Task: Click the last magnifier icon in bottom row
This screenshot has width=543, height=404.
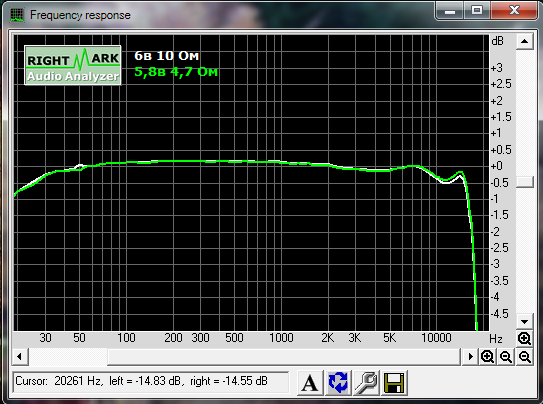Action: (525, 357)
